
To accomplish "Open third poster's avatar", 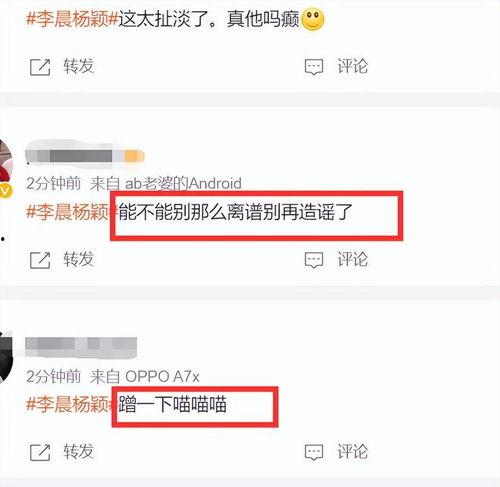I will coord(6,358).
